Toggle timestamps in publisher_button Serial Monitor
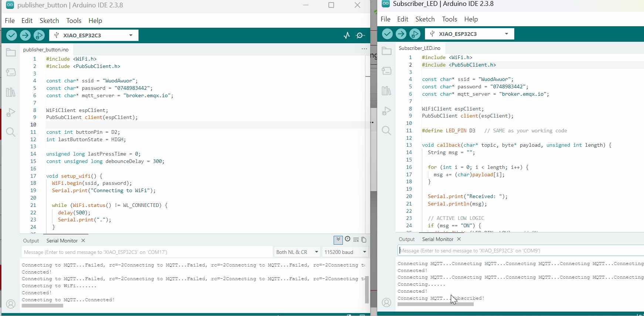Image resolution: width=644 pixels, height=316 pixels. point(347,239)
